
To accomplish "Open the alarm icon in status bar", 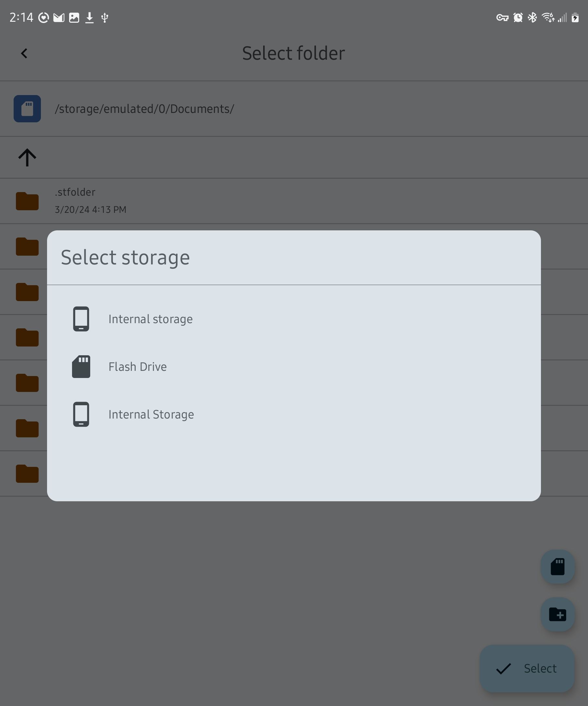I will [x=518, y=18].
